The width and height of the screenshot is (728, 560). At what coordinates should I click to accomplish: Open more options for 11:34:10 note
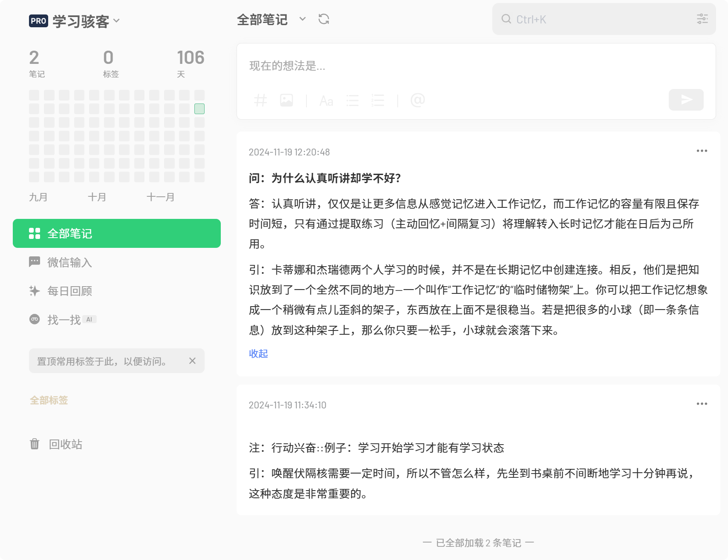coord(702,404)
